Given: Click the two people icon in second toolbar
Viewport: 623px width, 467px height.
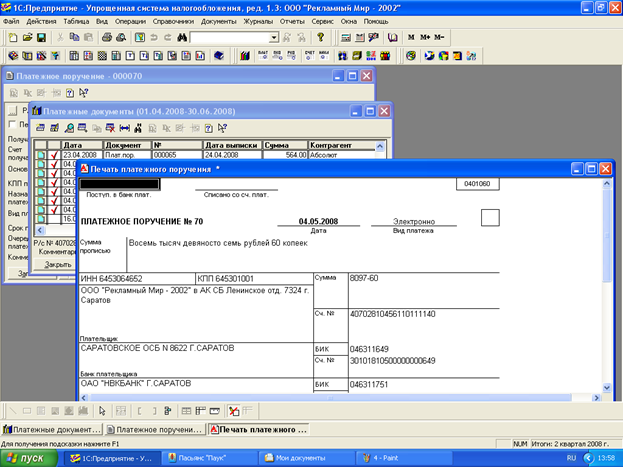Looking at the screenshot, I should [x=342, y=56].
